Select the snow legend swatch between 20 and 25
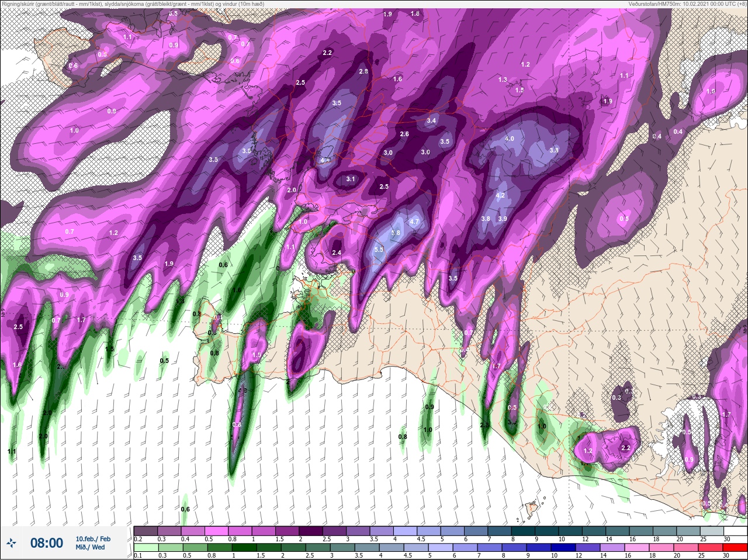The image size is (748, 560). (x=687, y=531)
